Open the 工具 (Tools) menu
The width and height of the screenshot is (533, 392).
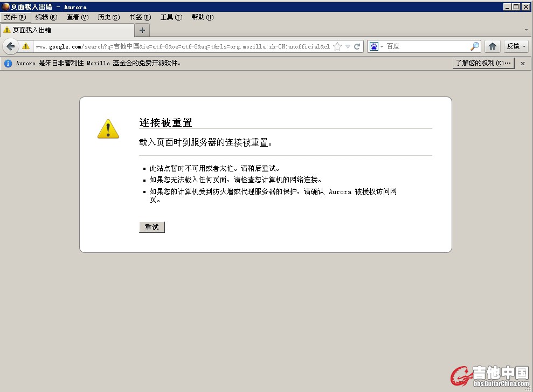171,17
